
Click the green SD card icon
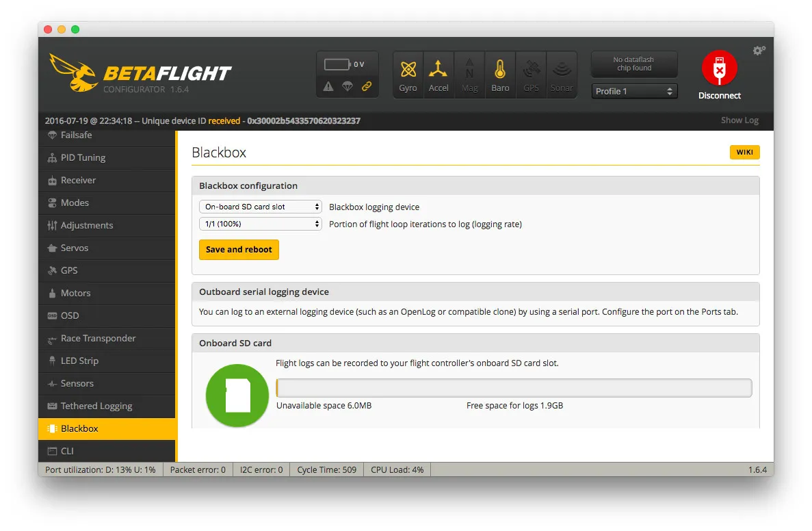pos(237,396)
